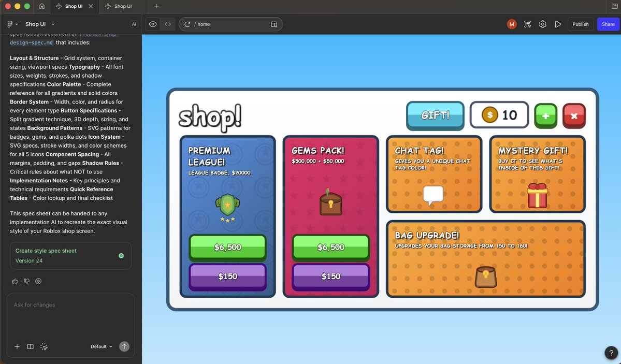Click the green $6,500 button under Gems Pack
The height and width of the screenshot is (364, 621).
pos(330,247)
